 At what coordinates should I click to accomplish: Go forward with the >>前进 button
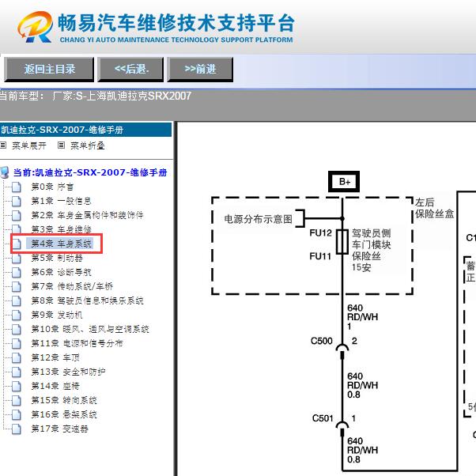[200, 70]
